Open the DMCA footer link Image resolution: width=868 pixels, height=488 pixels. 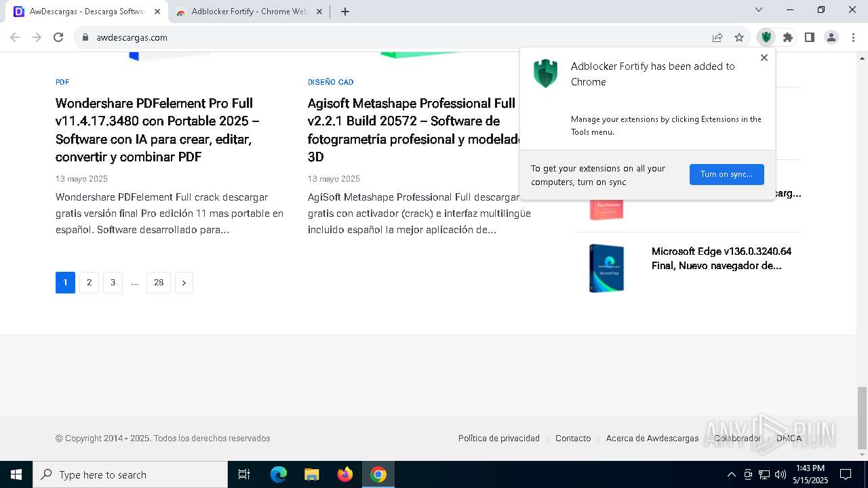pos(789,439)
